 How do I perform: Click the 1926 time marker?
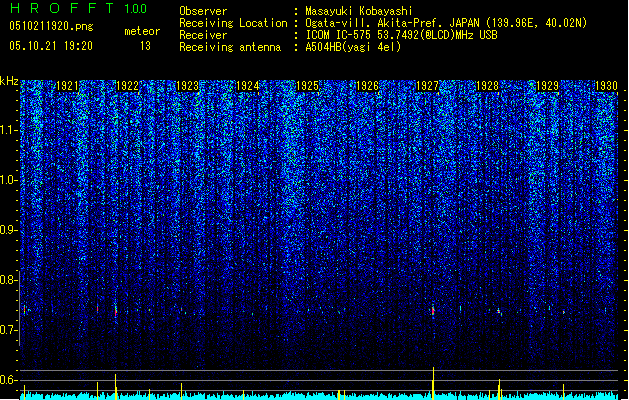tap(367, 86)
